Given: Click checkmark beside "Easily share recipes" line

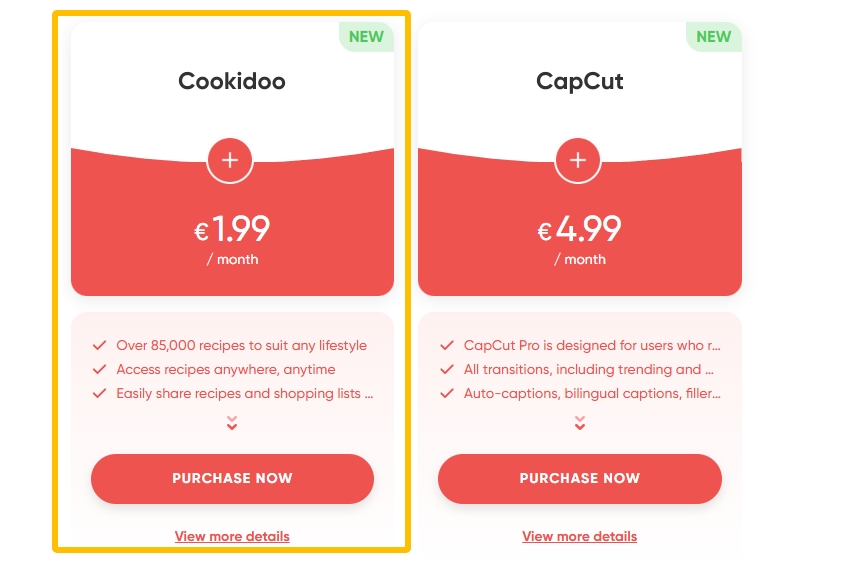Looking at the screenshot, I should click(x=99, y=393).
